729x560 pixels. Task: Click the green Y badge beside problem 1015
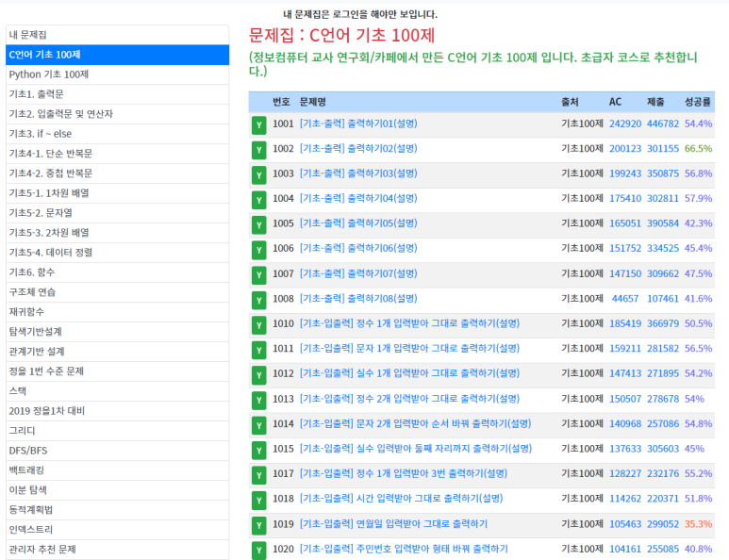click(258, 450)
